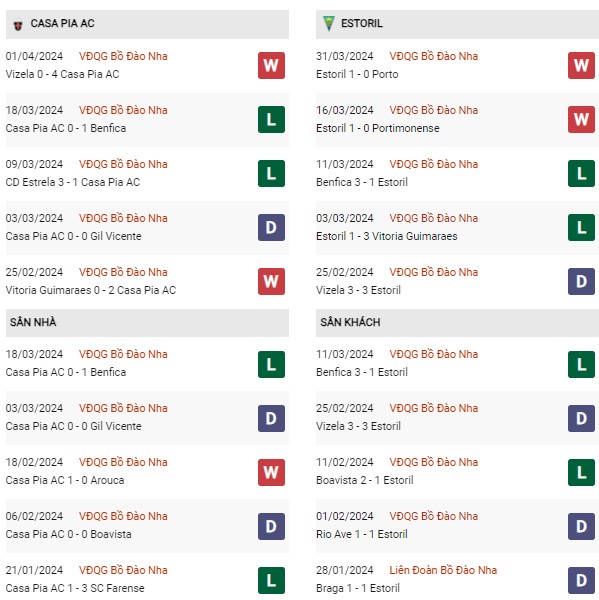
Task: Open the Estoril 1 - 3 Vitoria Guimaraes match
Action: [x=387, y=236]
